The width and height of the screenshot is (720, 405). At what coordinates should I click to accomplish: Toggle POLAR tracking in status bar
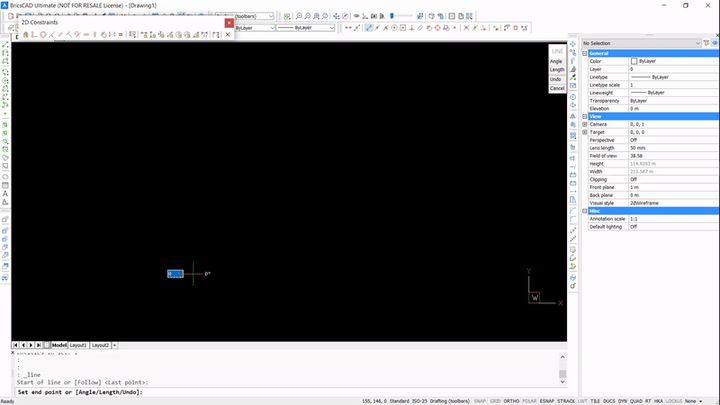[x=529, y=401]
